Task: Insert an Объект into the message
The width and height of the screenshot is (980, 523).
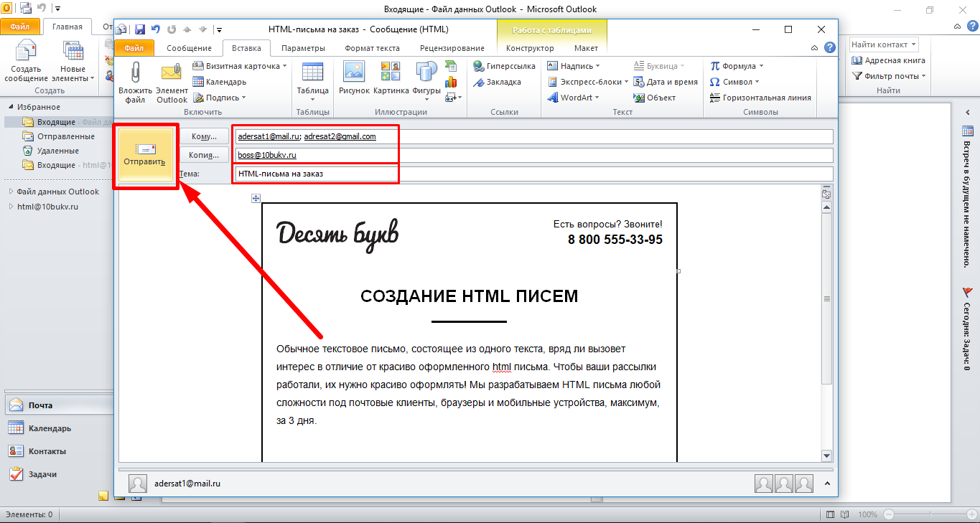Action: pos(655,98)
